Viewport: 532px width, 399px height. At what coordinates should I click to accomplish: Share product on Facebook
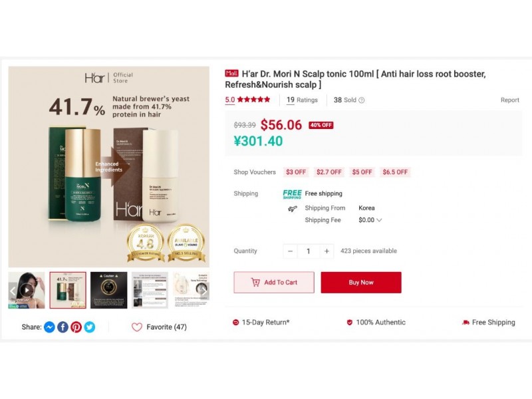tap(63, 327)
